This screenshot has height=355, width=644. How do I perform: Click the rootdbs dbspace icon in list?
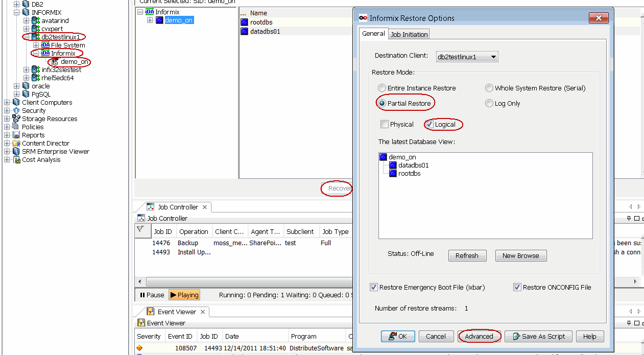pos(244,22)
